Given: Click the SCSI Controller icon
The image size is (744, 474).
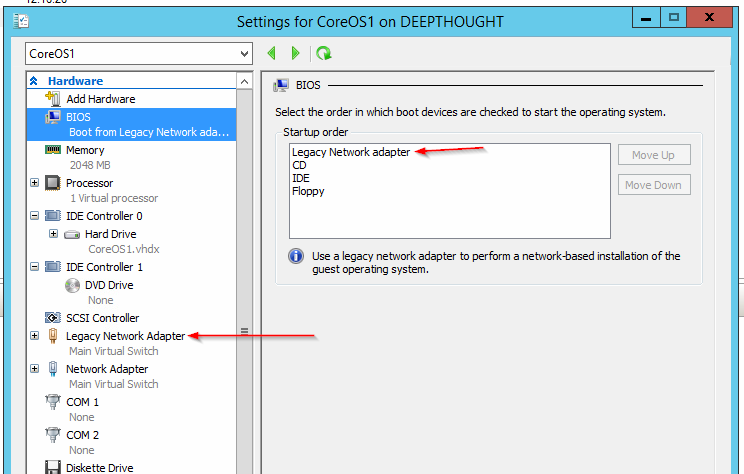Looking at the screenshot, I should (53, 318).
